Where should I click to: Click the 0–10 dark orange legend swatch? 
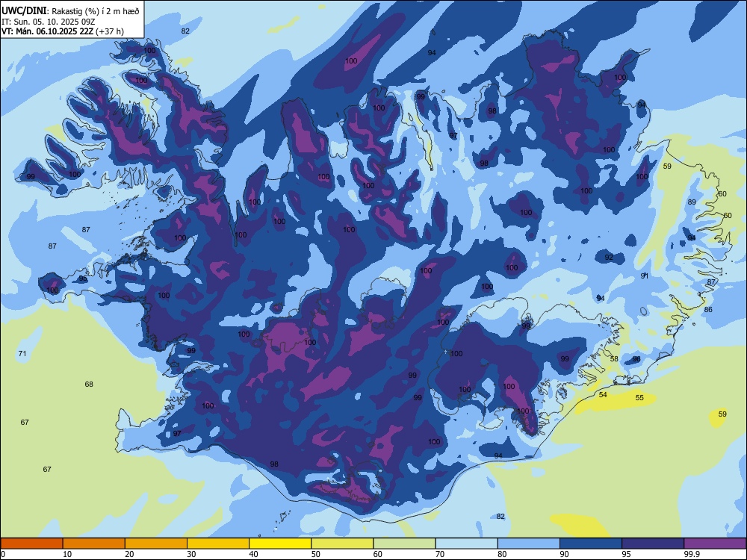tap(31, 544)
